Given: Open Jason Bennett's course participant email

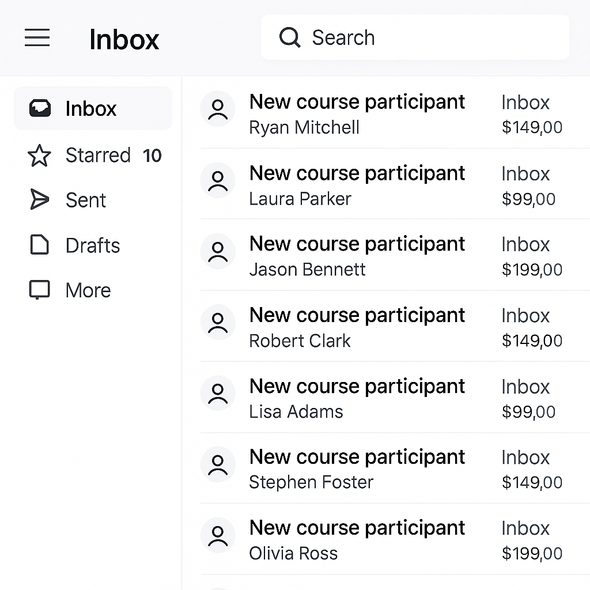Looking at the screenshot, I should coord(395,255).
